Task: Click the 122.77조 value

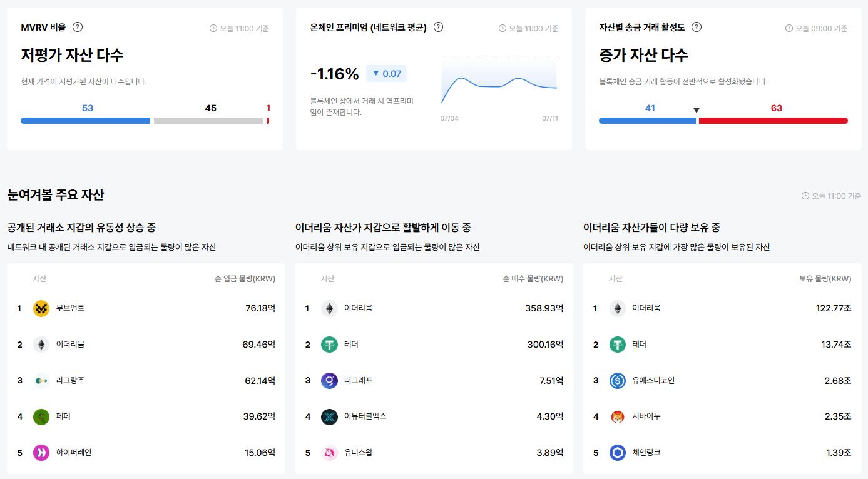Action: (834, 308)
